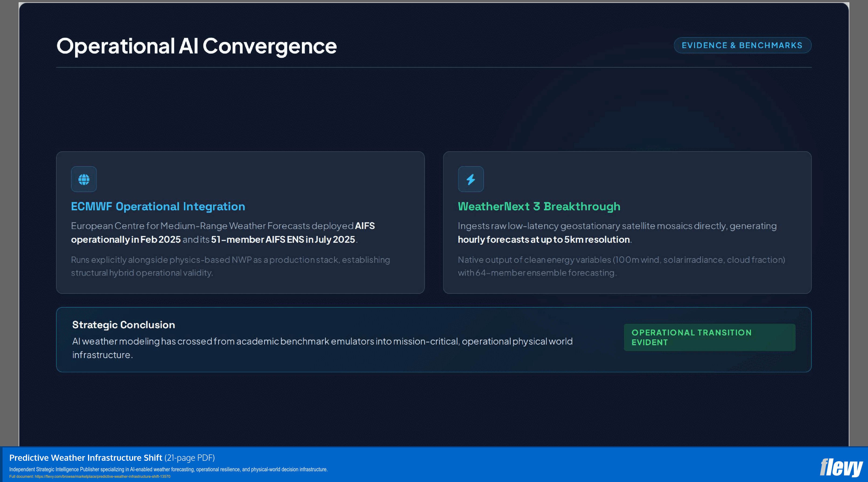Click the Evidence & Benchmarks badge

point(742,45)
